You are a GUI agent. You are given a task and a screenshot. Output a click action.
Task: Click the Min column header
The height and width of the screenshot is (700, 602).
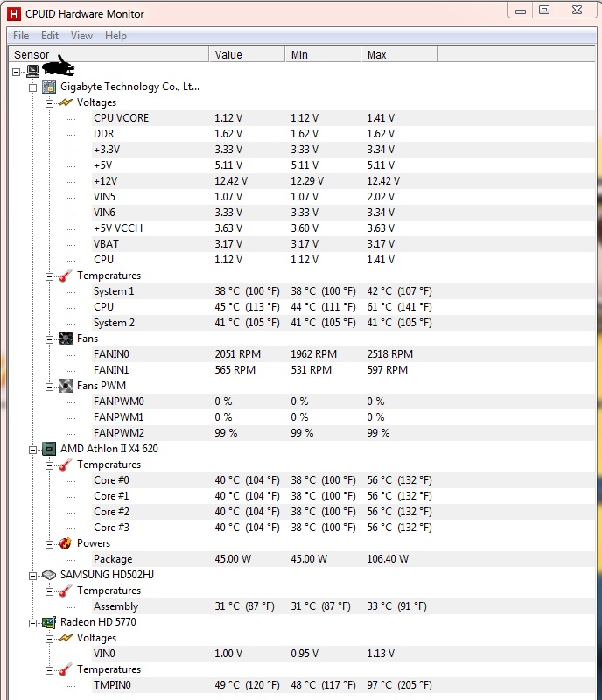[324, 54]
